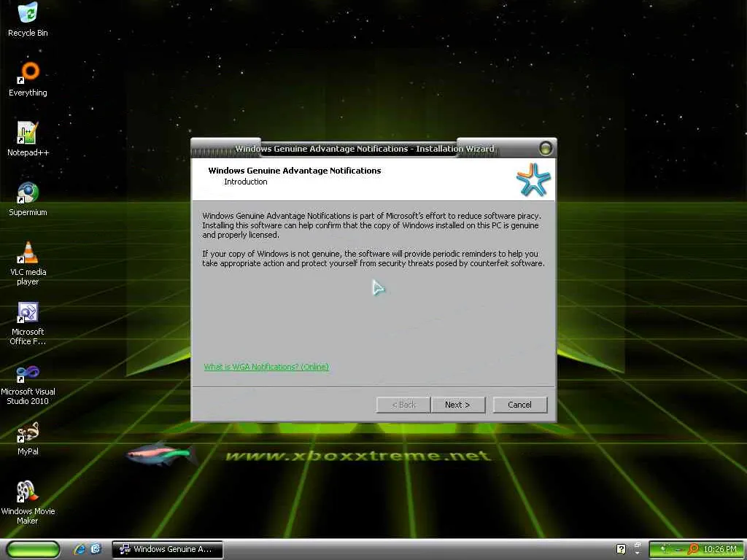This screenshot has height=560, width=747.
Task: Launch Internet Explorer from quick launch
Action: click(x=80, y=549)
